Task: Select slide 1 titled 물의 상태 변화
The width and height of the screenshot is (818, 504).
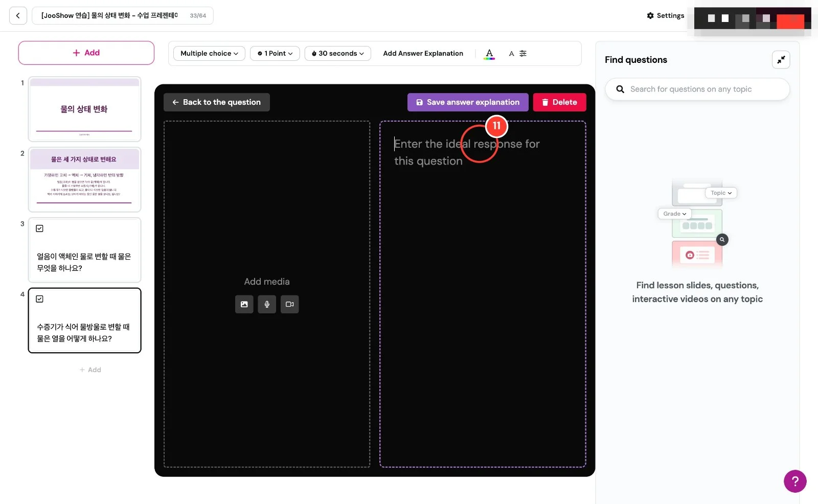Action: point(84,109)
